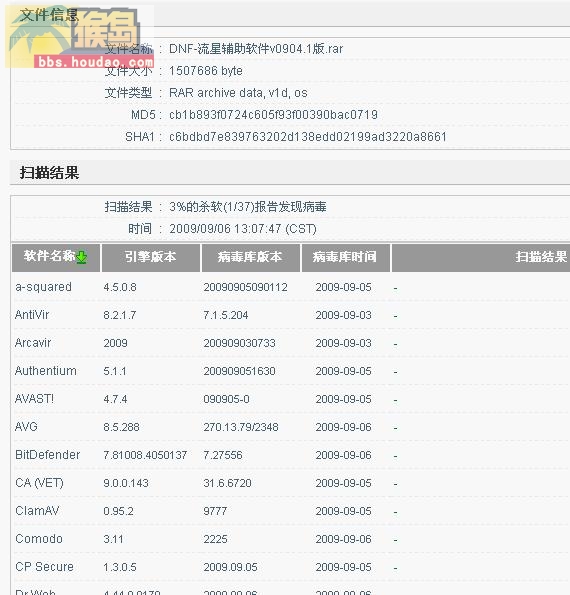Select the SHA1 hash value
Viewport: 570px width, 595px height.
coord(308,137)
